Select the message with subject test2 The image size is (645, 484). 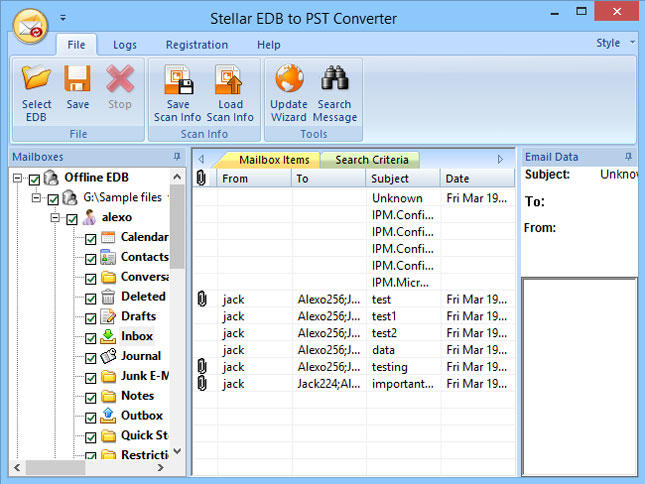[x=354, y=333]
